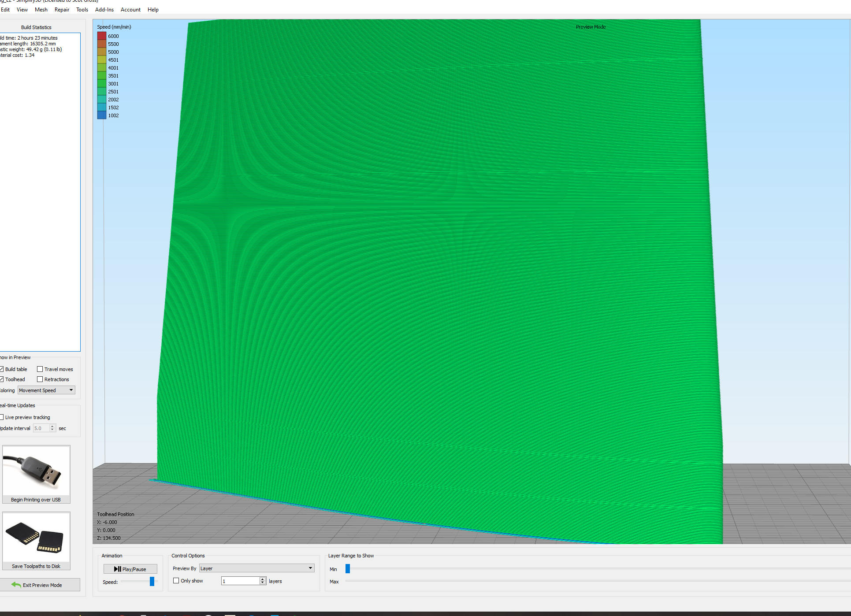851x616 pixels.
Task: Open the View menu
Action: (x=22, y=10)
